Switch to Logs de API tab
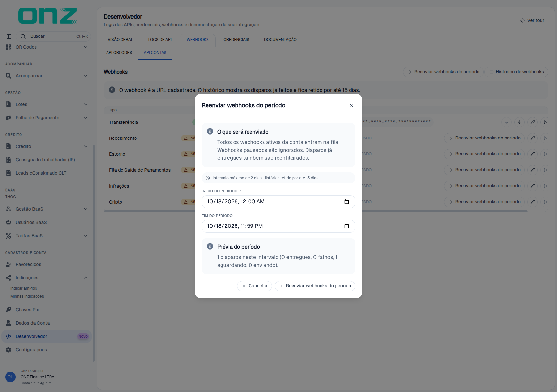 click(160, 40)
